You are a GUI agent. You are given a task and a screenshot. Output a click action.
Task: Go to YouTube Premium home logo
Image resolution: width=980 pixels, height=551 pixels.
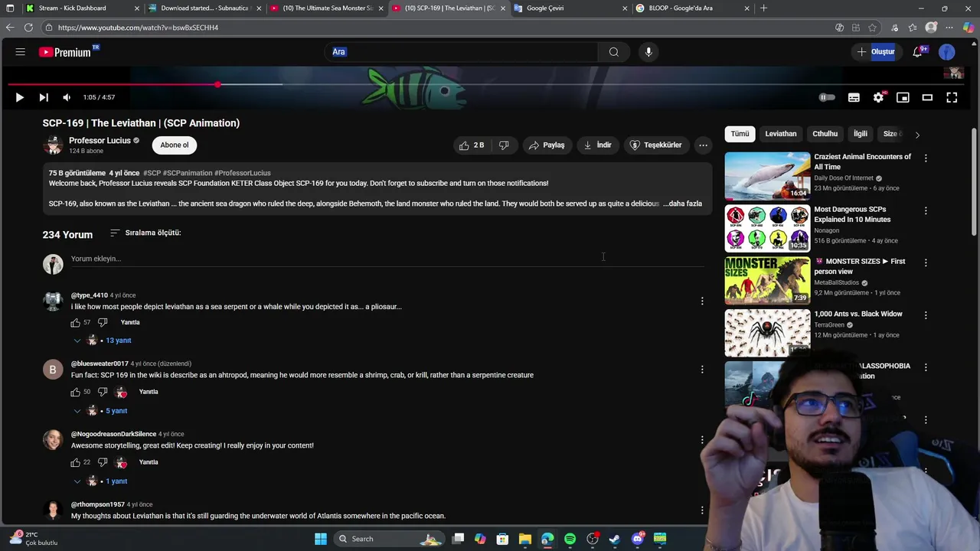67,52
